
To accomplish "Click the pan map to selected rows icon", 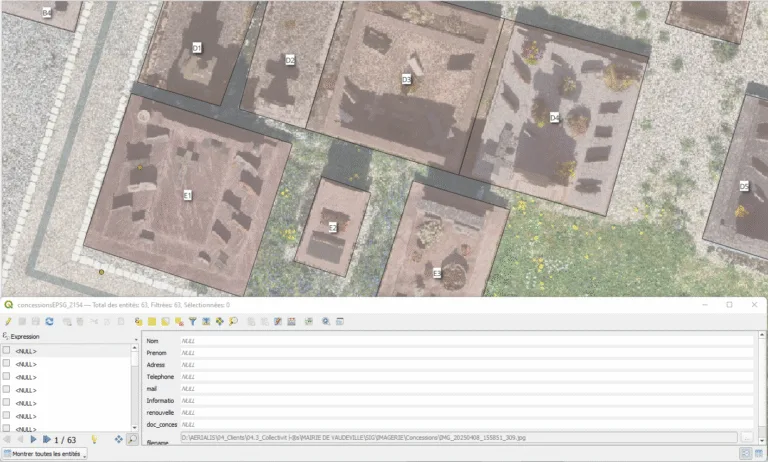I will [x=219, y=321].
